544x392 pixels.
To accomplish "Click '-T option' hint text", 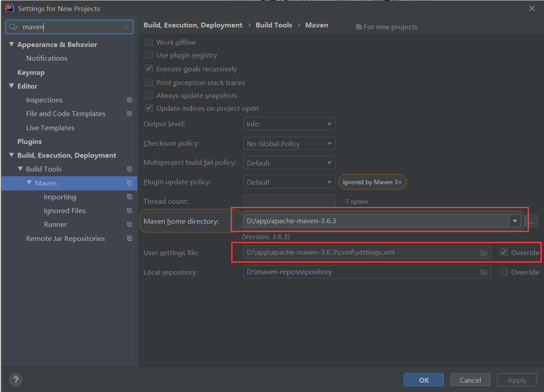I will [x=355, y=202].
